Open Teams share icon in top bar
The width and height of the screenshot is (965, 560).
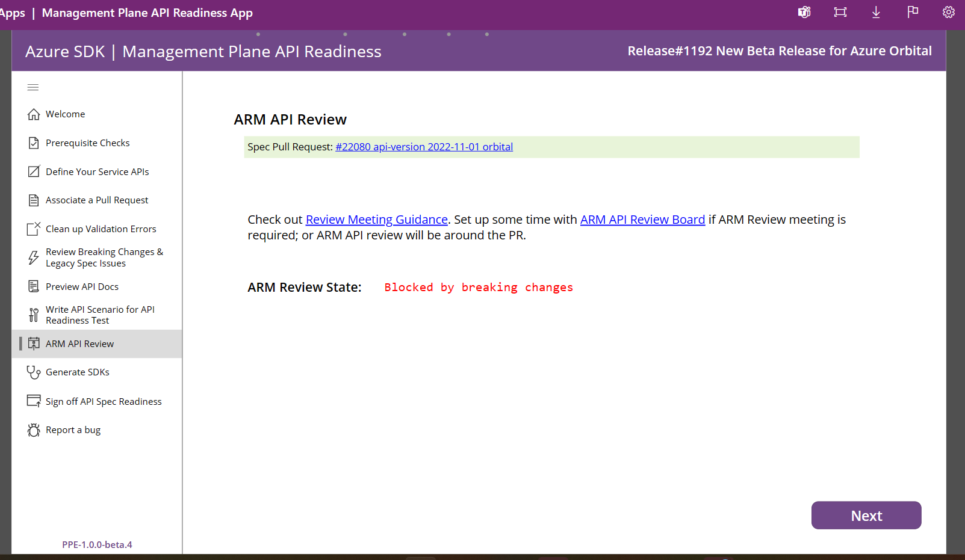tap(804, 12)
